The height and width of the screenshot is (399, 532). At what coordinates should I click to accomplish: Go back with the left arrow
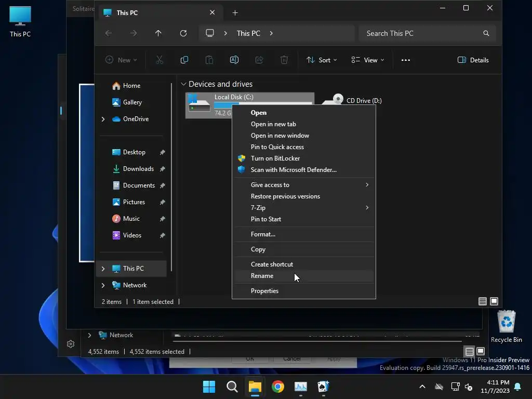109,33
